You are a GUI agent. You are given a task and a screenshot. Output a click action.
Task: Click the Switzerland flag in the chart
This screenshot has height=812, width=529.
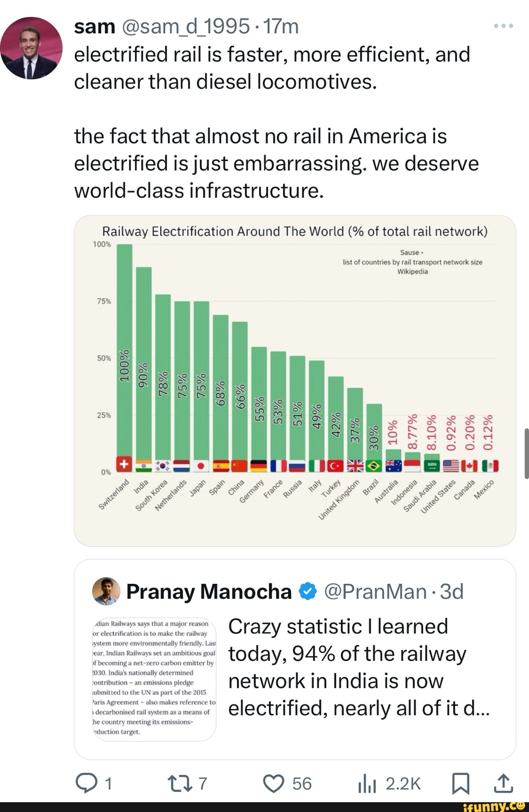click(x=124, y=464)
